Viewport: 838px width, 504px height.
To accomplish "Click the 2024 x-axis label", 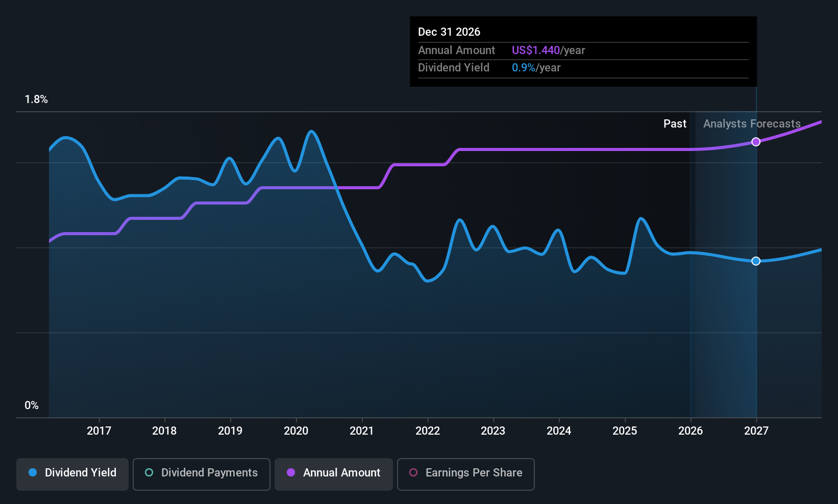I will pyautogui.click(x=559, y=431).
